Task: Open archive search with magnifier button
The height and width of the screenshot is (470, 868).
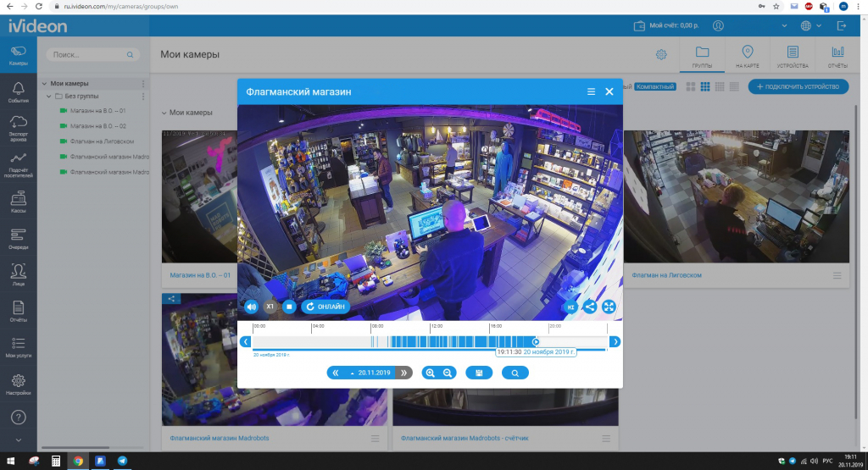Action: [515, 373]
